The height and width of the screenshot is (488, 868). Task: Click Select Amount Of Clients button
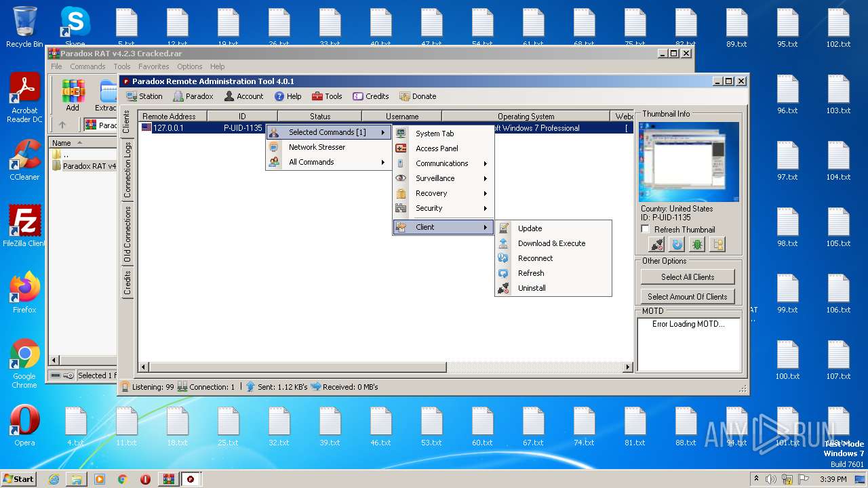688,296
